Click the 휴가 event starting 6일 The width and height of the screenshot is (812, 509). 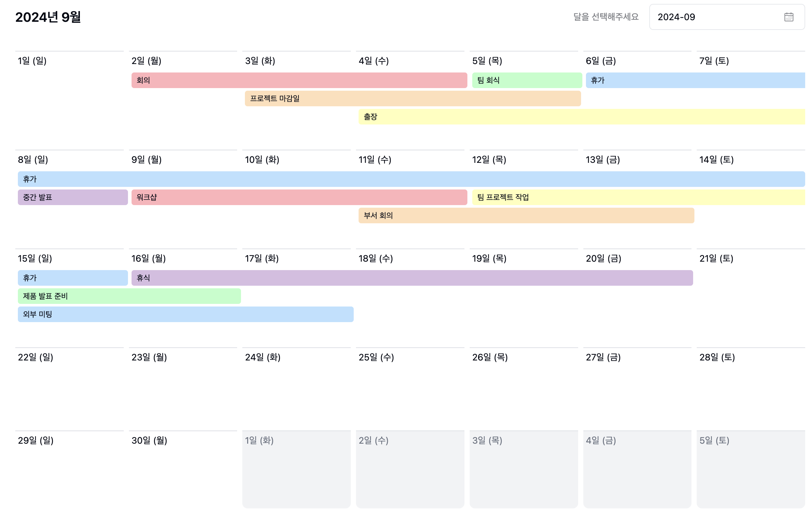click(695, 80)
